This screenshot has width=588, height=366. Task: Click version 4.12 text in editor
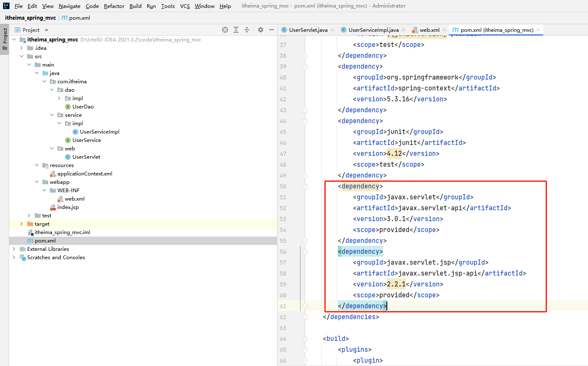click(x=394, y=154)
